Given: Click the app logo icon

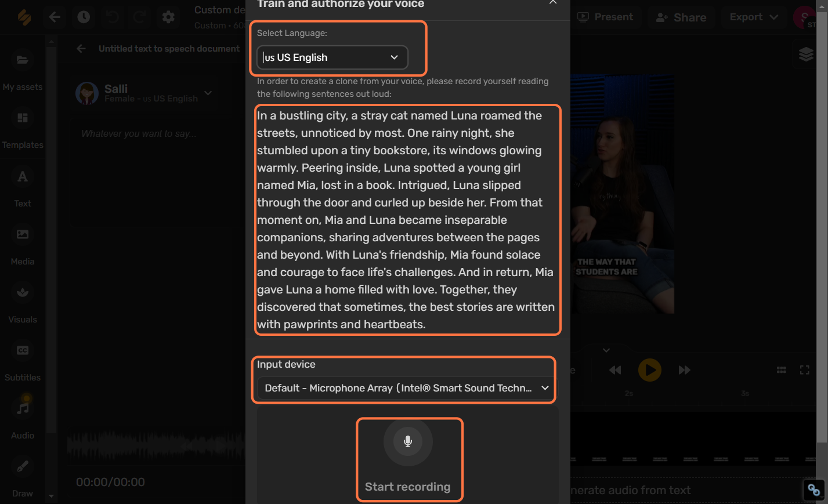Looking at the screenshot, I should pyautogui.click(x=24, y=17).
